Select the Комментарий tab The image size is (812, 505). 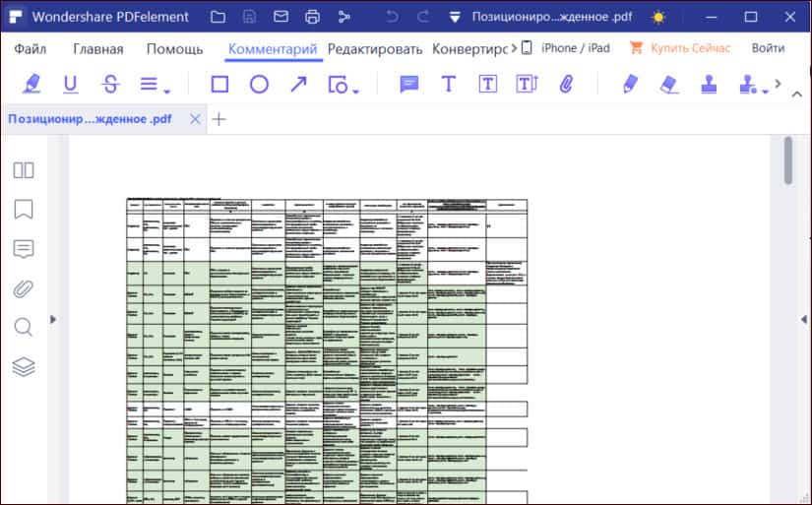(273, 49)
